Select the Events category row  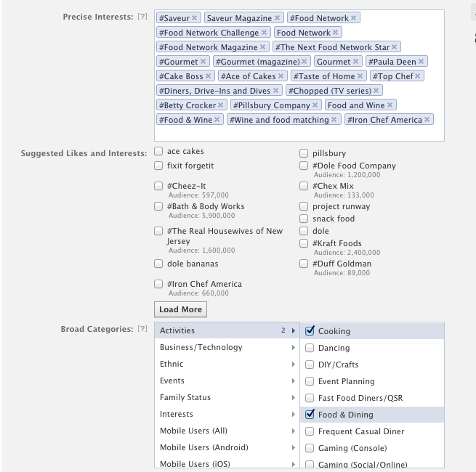click(227, 381)
